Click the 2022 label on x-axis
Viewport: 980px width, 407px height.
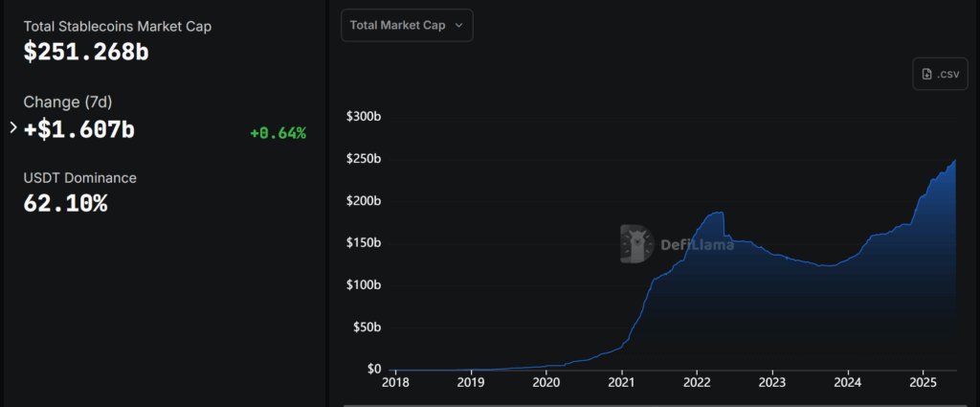(x=697, y=383)
